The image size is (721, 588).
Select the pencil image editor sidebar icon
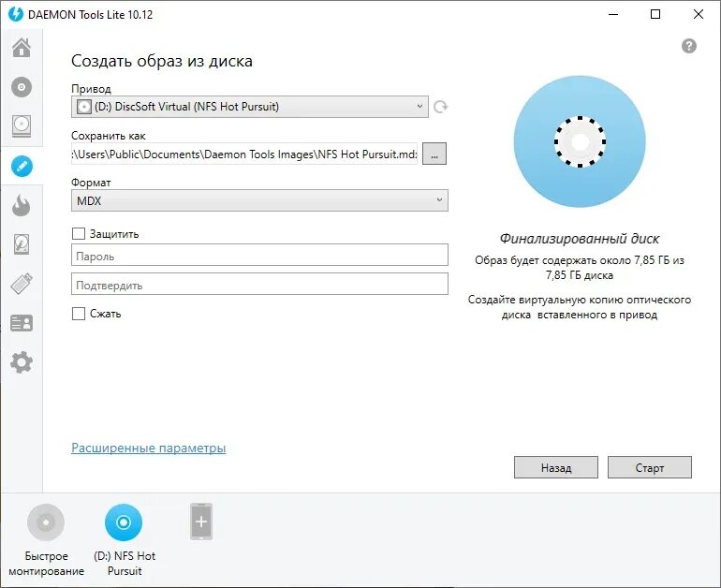pos(22,166)
